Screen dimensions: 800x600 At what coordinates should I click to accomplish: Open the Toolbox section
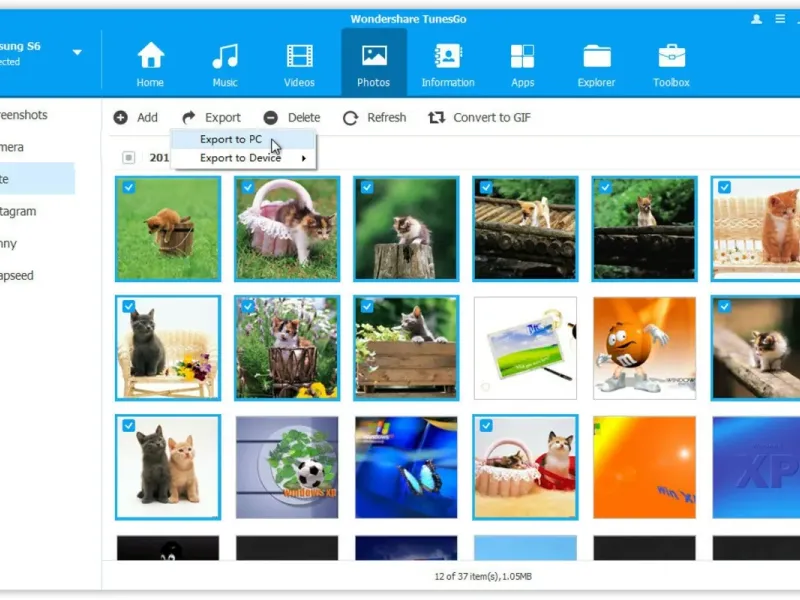point(671,64)
